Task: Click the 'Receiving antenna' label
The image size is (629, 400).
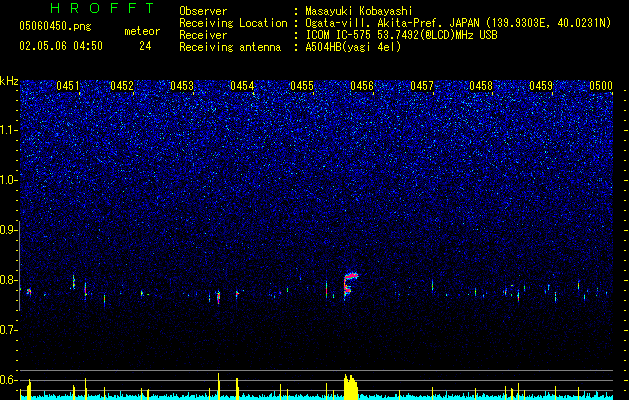Action: point(230,47)
